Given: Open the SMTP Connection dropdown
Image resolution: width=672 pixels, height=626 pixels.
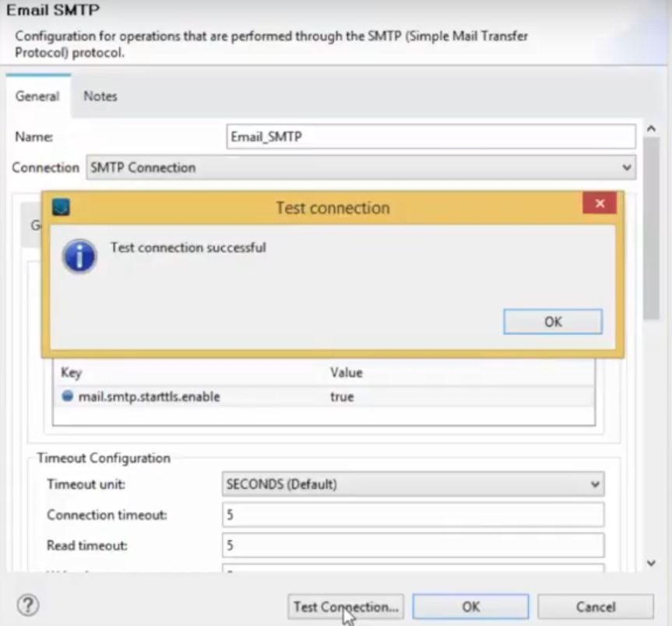Looking at the screenshot, I should click(x=361, y=167).
